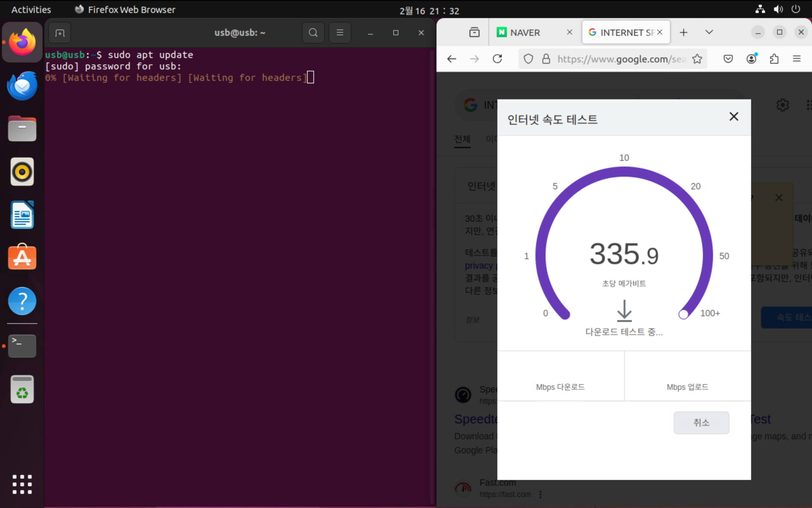Open Ubuntu Software from the dock

(22, 257)
